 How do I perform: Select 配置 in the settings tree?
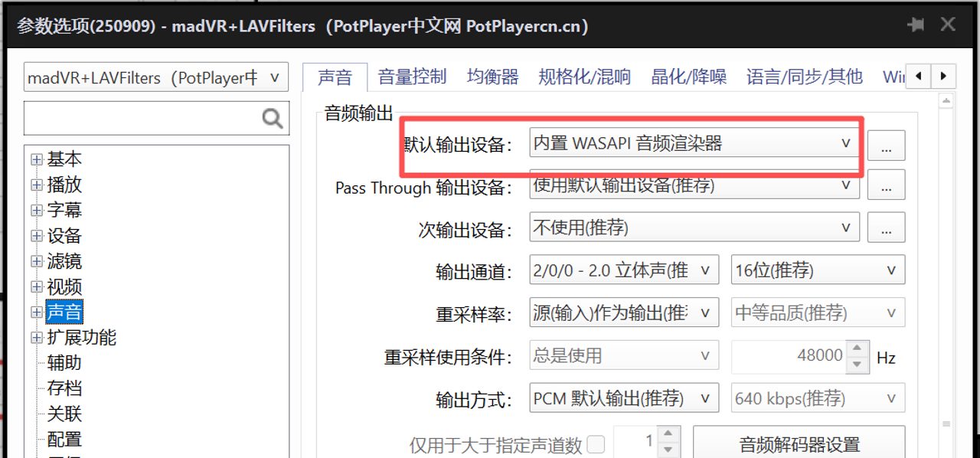[64, 440]
